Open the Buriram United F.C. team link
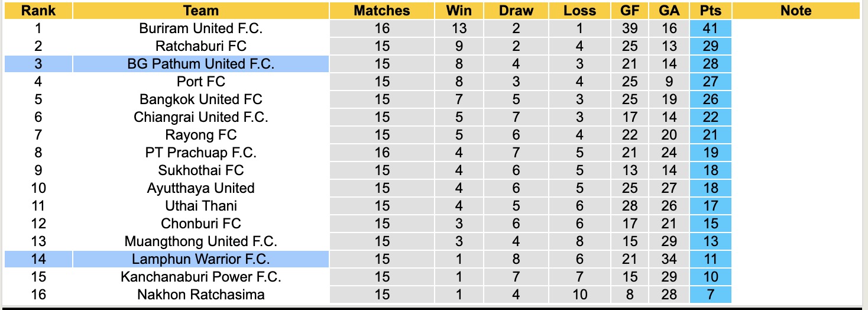868x310 pixels. click(x=200, y=28)
